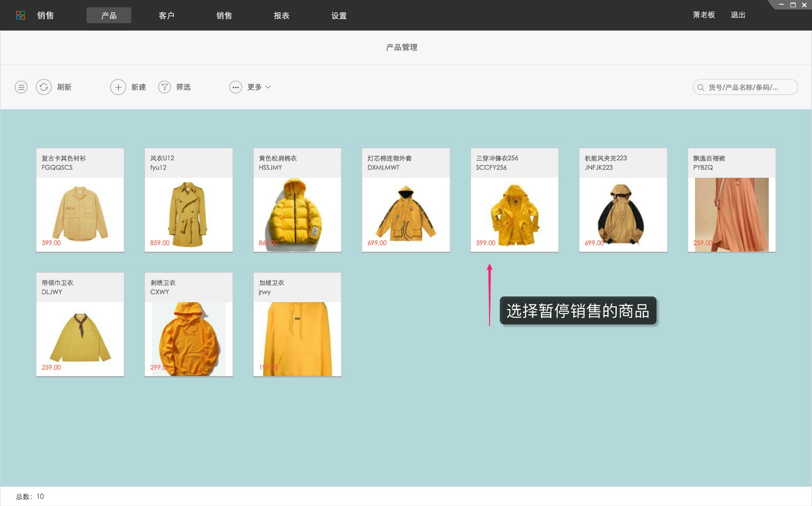This screenshot has height=506, width=812.
Task: Open the 设置 tab
Action: [x=339, y=15]
